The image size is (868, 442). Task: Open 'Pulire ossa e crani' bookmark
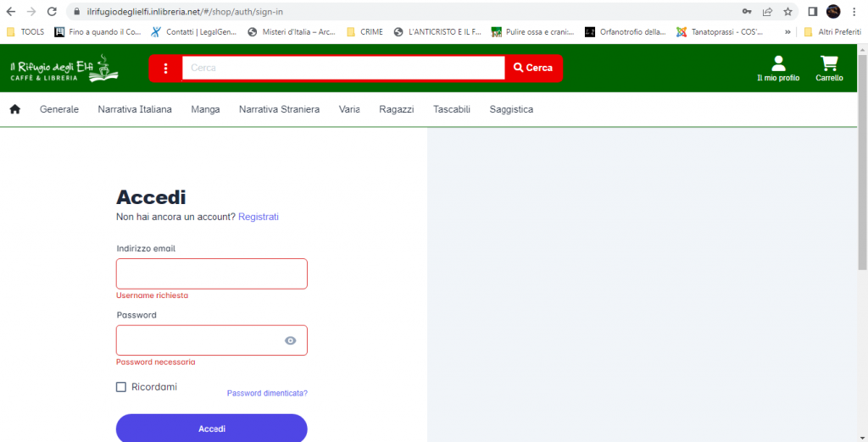click(532, 32)
